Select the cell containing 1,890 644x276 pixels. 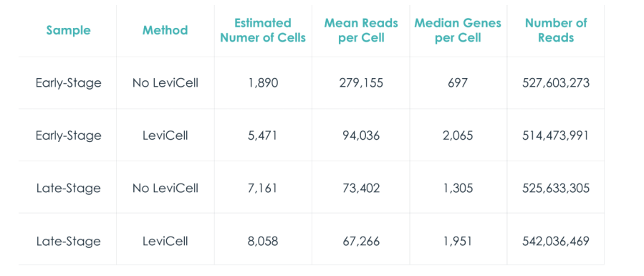point(263,83)
